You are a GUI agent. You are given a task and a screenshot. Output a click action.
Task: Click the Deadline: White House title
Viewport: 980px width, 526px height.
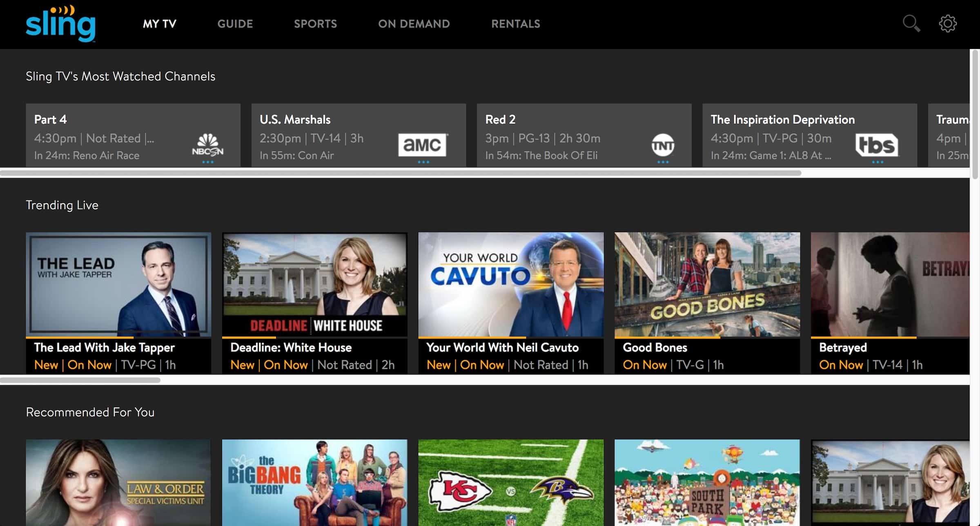pos(291,348)
